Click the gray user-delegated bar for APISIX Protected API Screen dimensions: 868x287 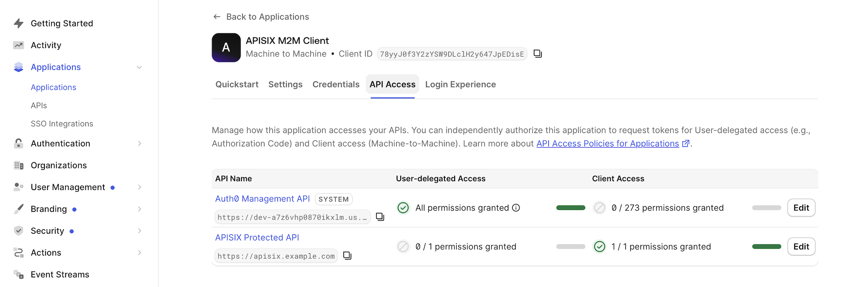click(571, 246)
